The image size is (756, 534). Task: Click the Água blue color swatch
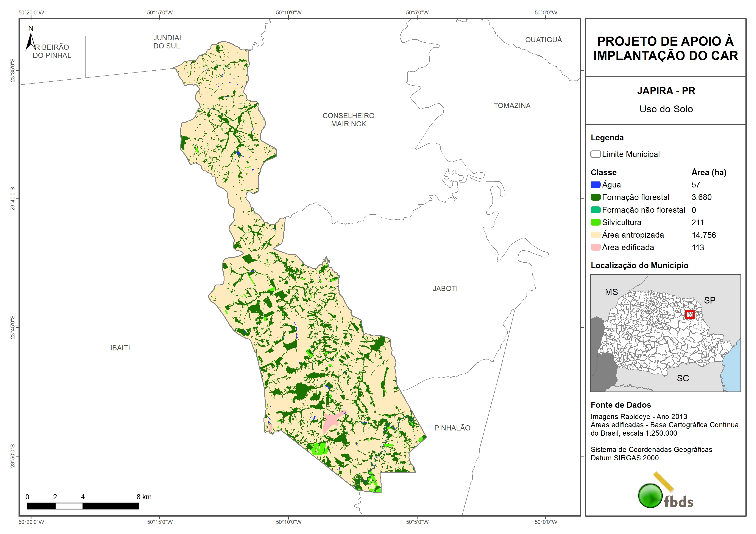(595, 185)
